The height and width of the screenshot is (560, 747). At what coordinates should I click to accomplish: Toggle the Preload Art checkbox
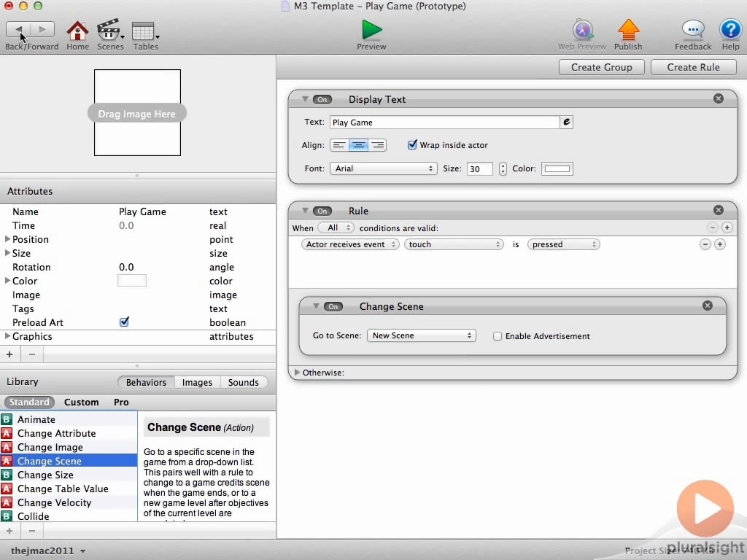pyautogui.click(x=124, y=322)
